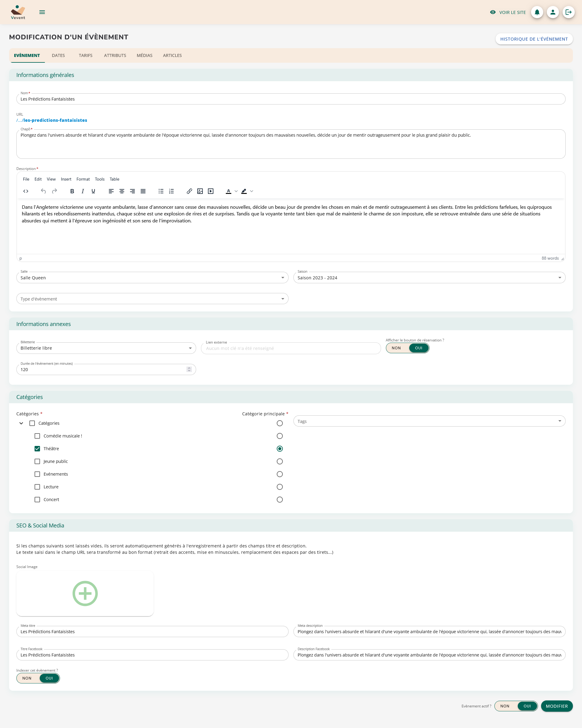
Task: Open the Format menu in editor
Action: coord(83,179)
